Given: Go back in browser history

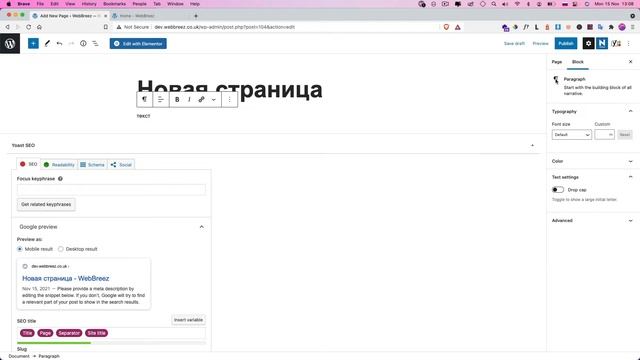Looking at the screenshot, I should (7, 27).
